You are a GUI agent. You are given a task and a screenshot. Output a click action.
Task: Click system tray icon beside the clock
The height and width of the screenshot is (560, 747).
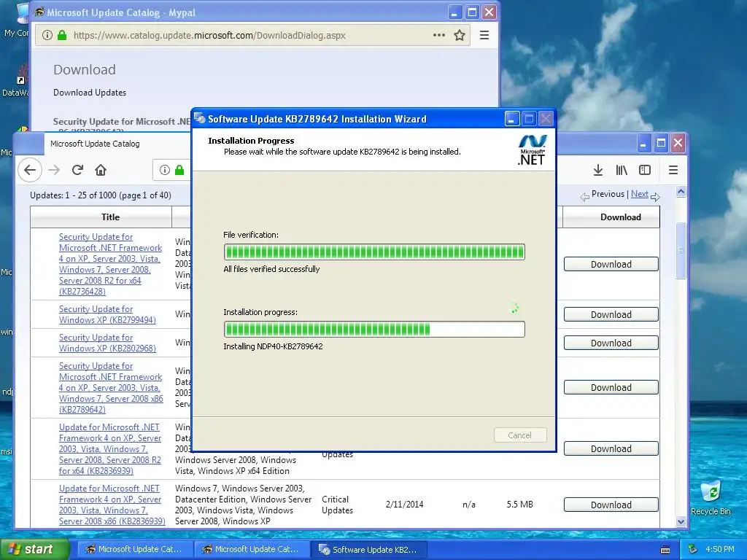(693, 550)
